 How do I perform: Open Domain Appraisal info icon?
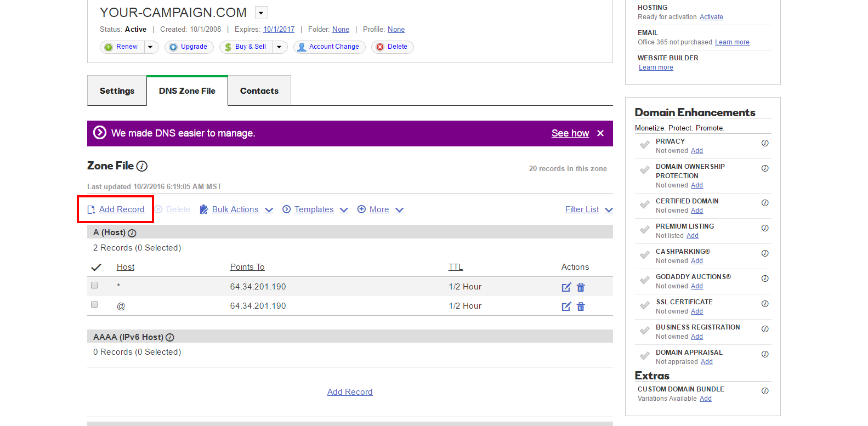tap(765, 354)
